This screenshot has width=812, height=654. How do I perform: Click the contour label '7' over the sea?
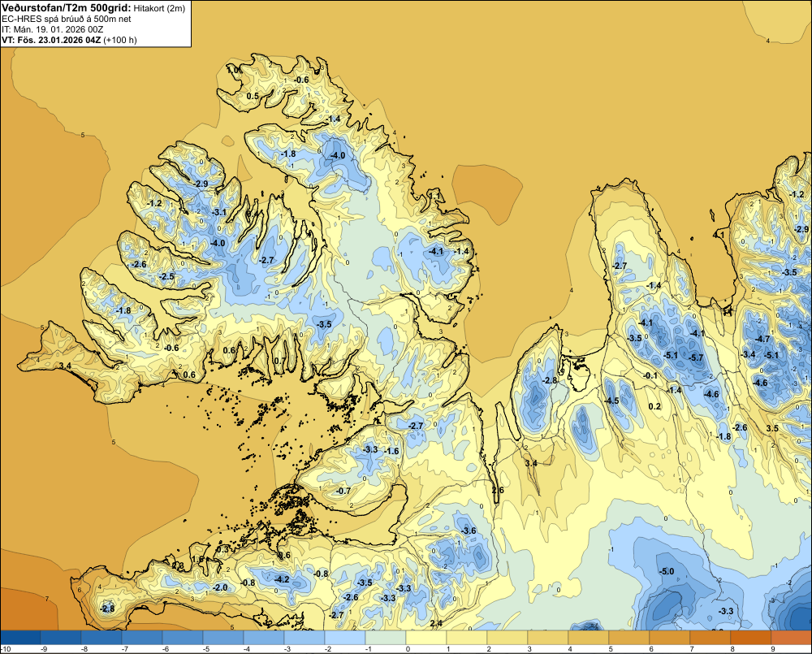(x=46, y=599)
